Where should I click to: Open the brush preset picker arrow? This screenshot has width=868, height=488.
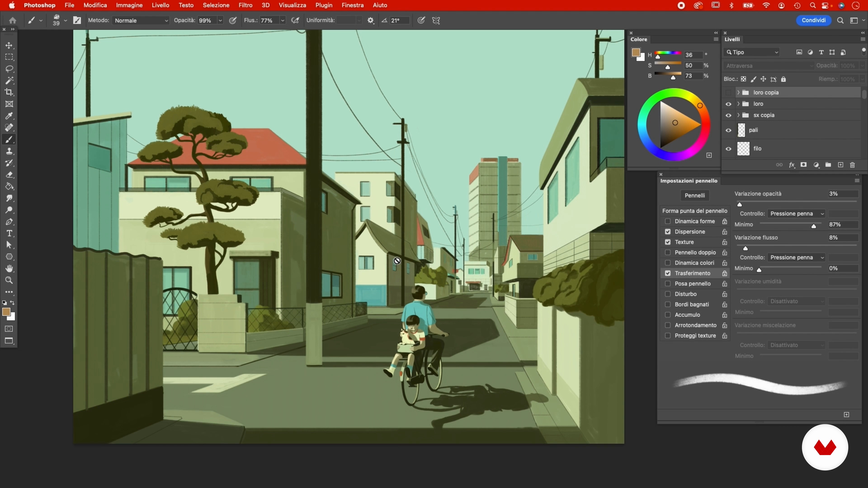[65, 21]
